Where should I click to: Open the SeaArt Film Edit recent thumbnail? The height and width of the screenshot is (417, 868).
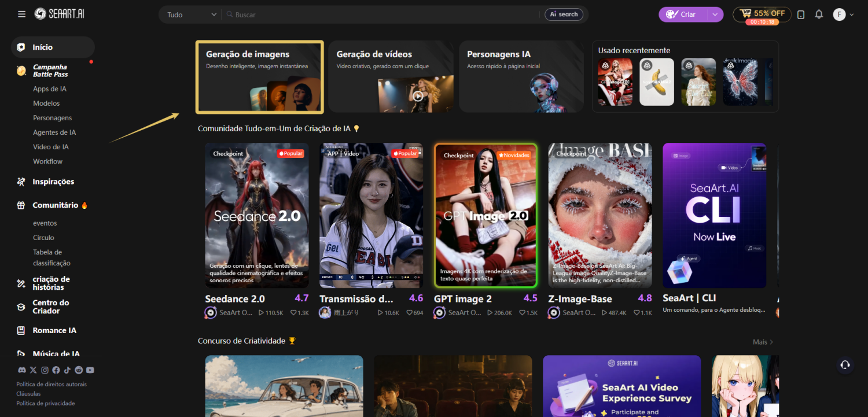click(x=698, y=82)
